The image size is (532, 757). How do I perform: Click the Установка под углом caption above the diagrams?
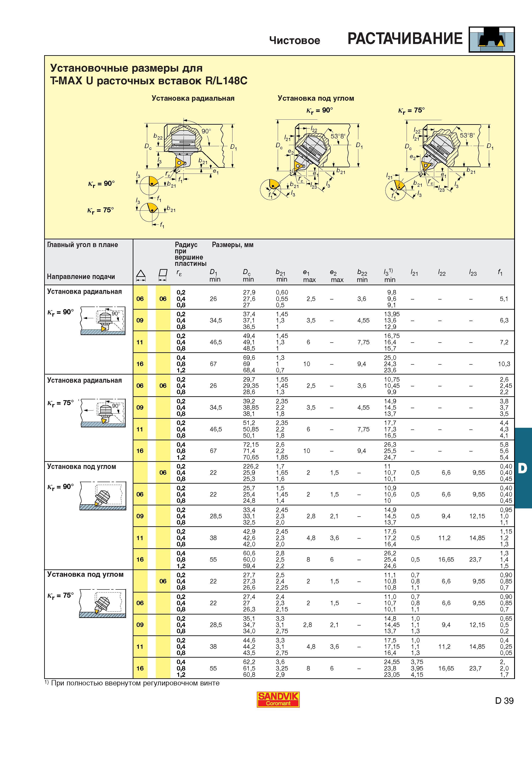click(316, 98)
